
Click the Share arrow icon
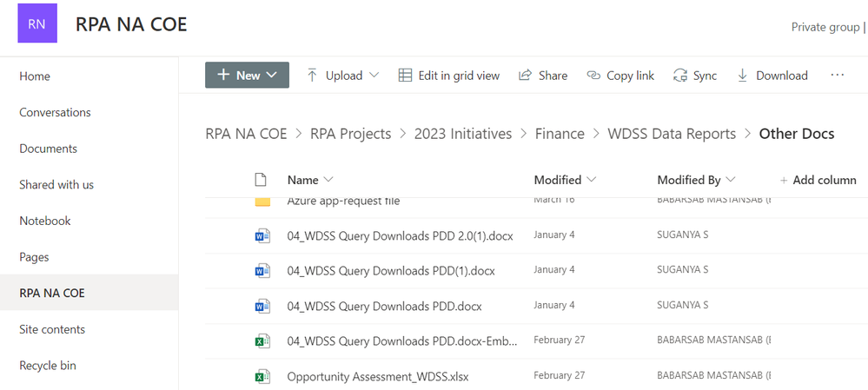(525, 76)
